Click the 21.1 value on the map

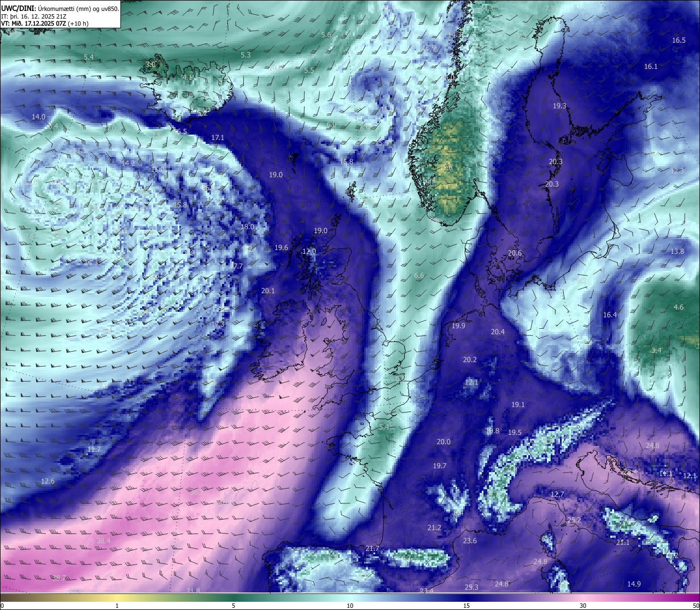click(x=623, y=543)
